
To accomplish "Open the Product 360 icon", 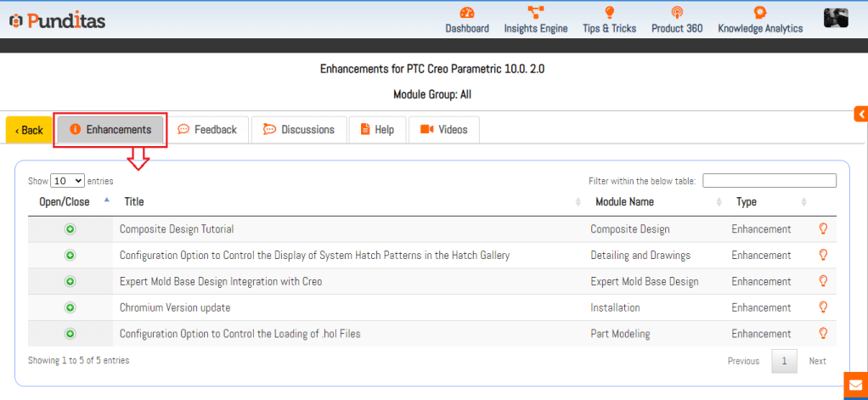I will click(x=676, y=13).
